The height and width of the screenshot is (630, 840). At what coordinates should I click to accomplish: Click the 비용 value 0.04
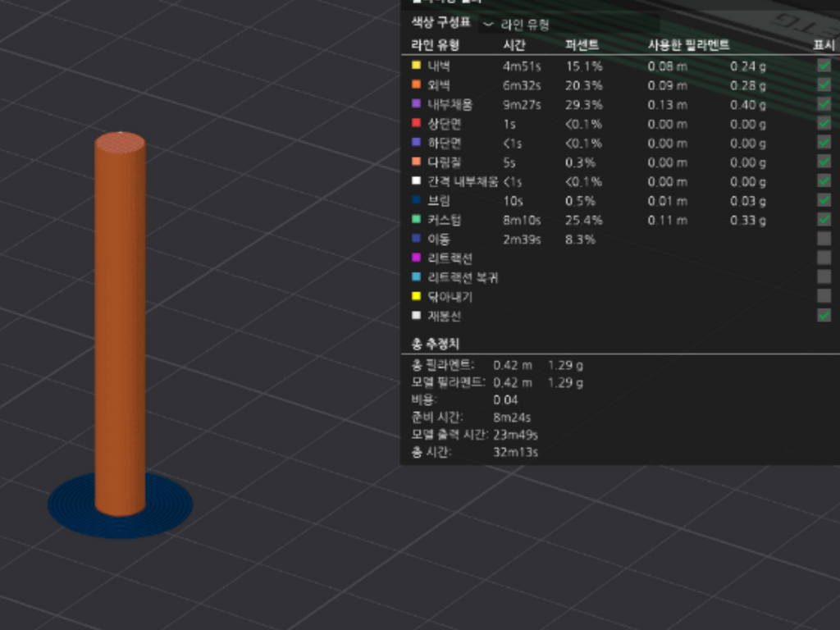point(505,400)
